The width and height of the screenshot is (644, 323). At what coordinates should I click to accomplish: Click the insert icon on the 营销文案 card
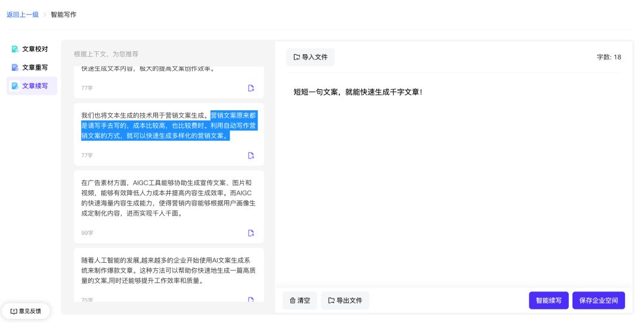point(251,155)
